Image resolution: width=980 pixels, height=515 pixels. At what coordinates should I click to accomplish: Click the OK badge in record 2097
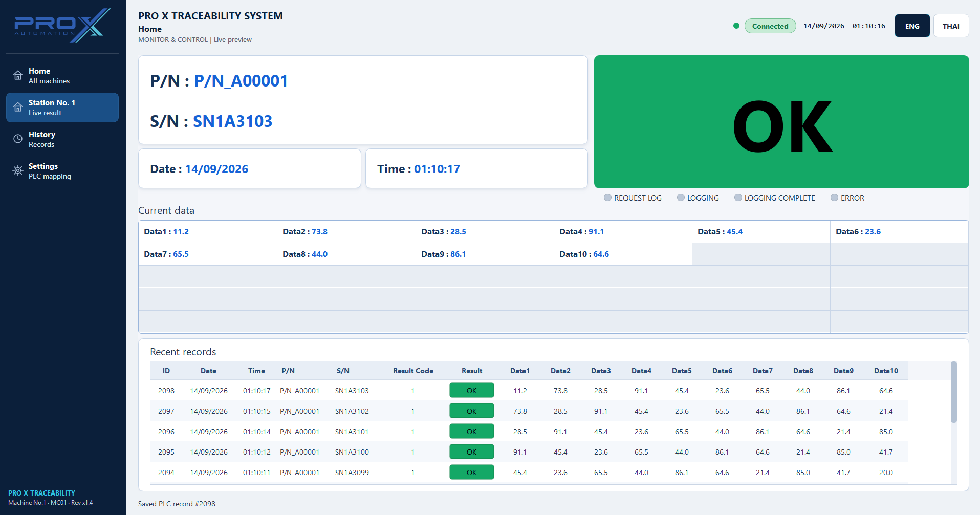pos(471,411)
